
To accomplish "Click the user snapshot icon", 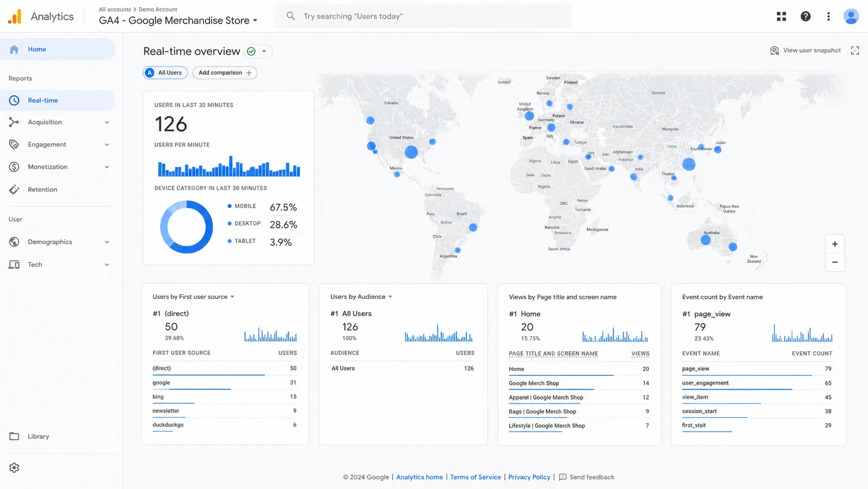I will coord(775,50).
